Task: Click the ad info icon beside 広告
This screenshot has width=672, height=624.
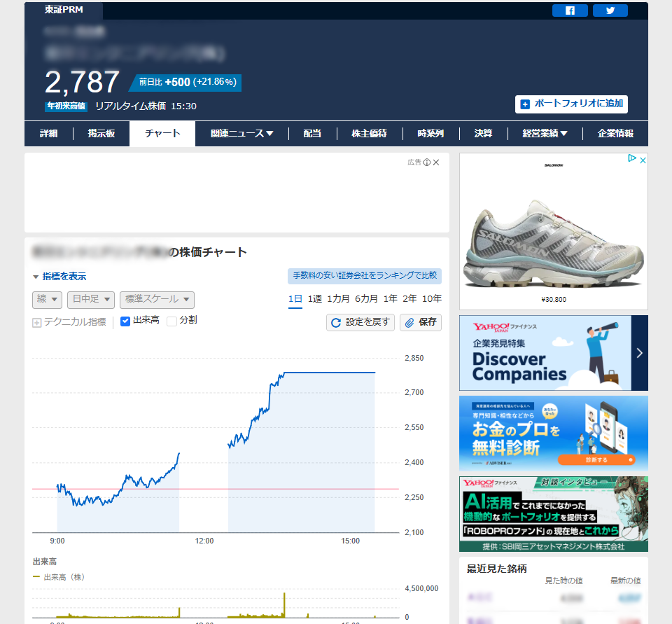Action: click(x=426, y=162)
